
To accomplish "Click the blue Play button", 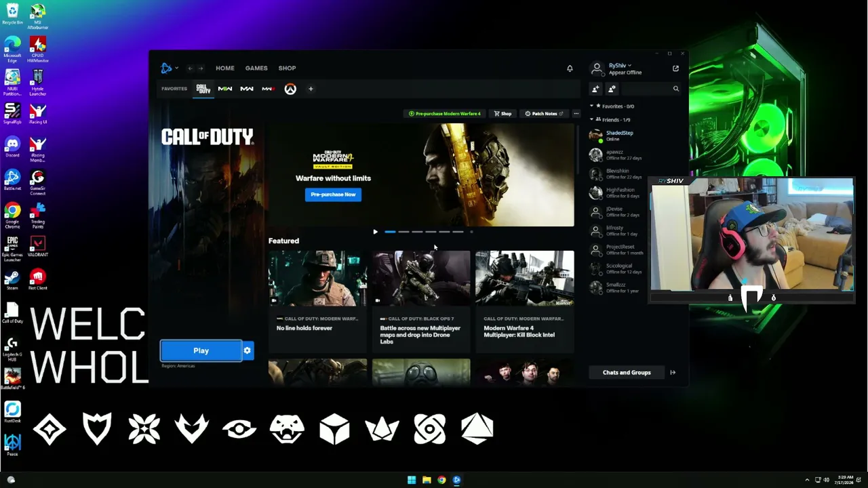I will click(201, 350).
